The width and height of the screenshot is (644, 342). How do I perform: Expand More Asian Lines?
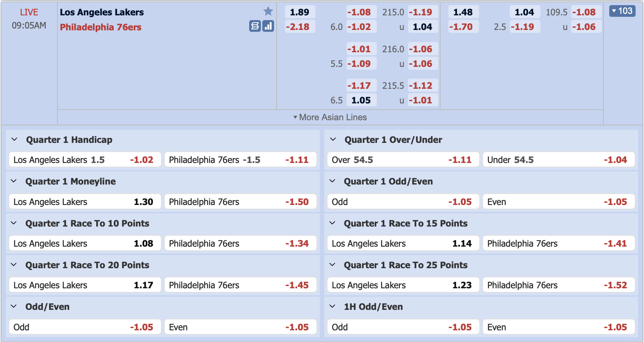330,117
